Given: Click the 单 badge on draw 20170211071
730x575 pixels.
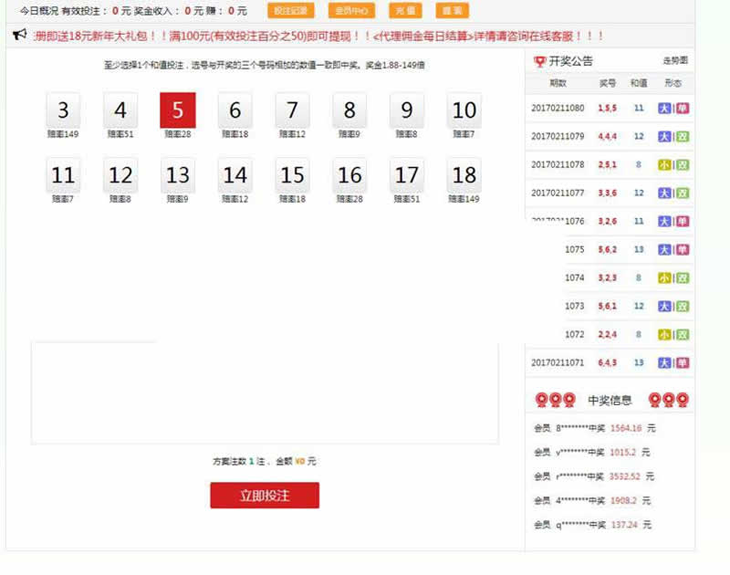Looking at the screenshot, I should click(x=683, y=363).
